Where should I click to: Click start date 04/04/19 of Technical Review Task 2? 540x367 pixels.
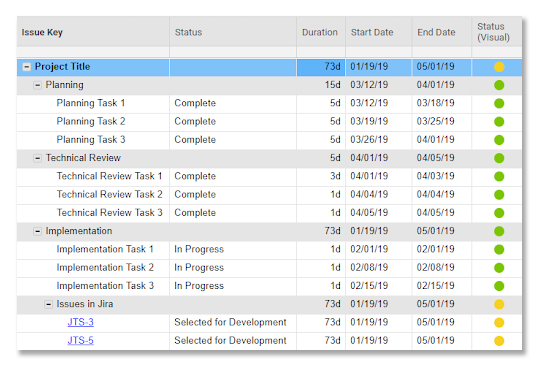coord(369,194)
